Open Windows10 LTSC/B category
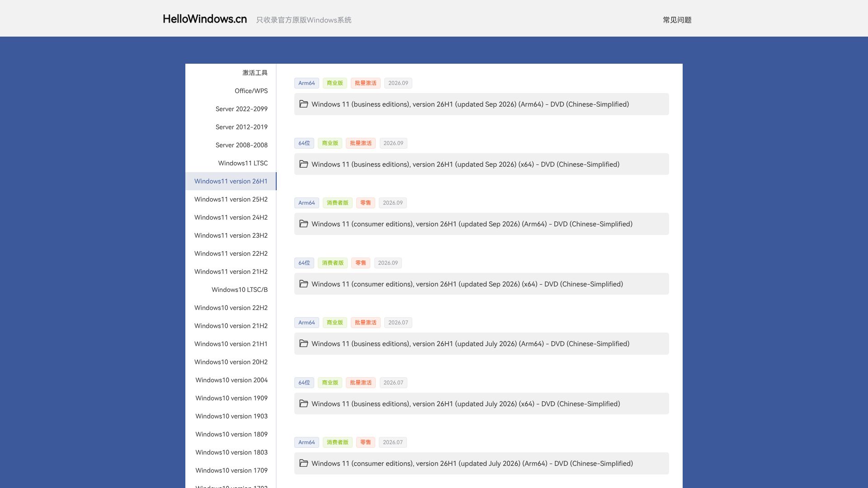868x488 pixels. [x=231, y=290]
